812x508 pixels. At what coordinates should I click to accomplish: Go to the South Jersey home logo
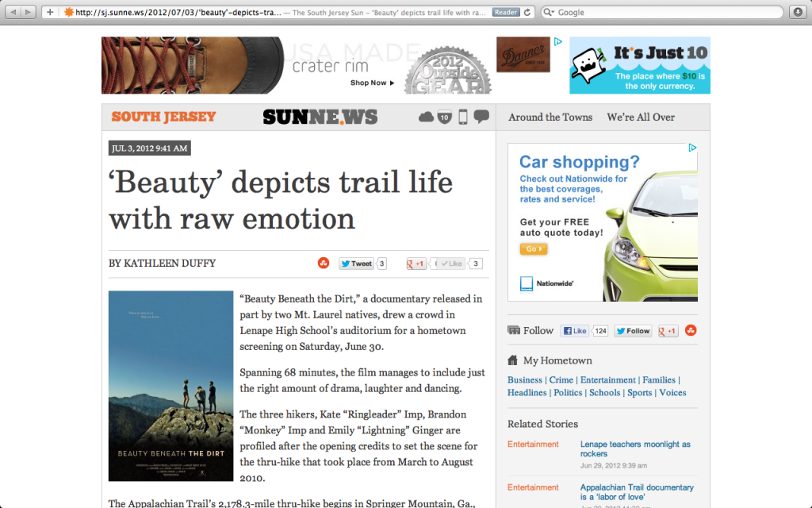pyautogui.click(x=163, y=117)
